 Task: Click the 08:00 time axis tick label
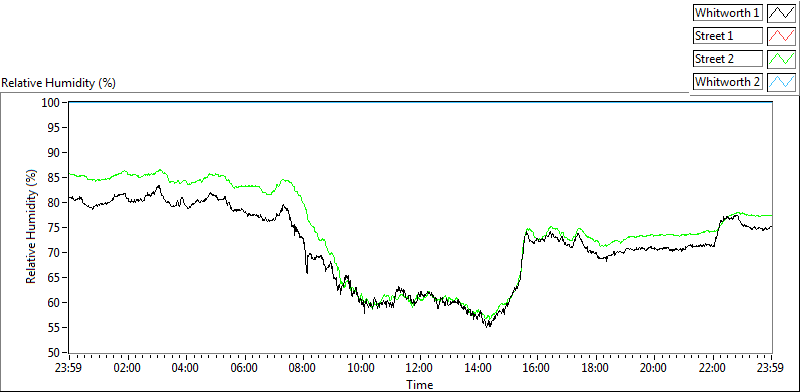304,368
